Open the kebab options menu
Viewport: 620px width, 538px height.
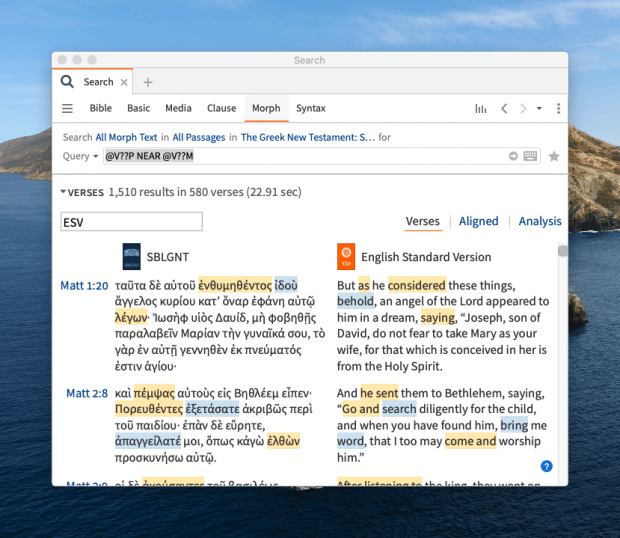point(558,109)
